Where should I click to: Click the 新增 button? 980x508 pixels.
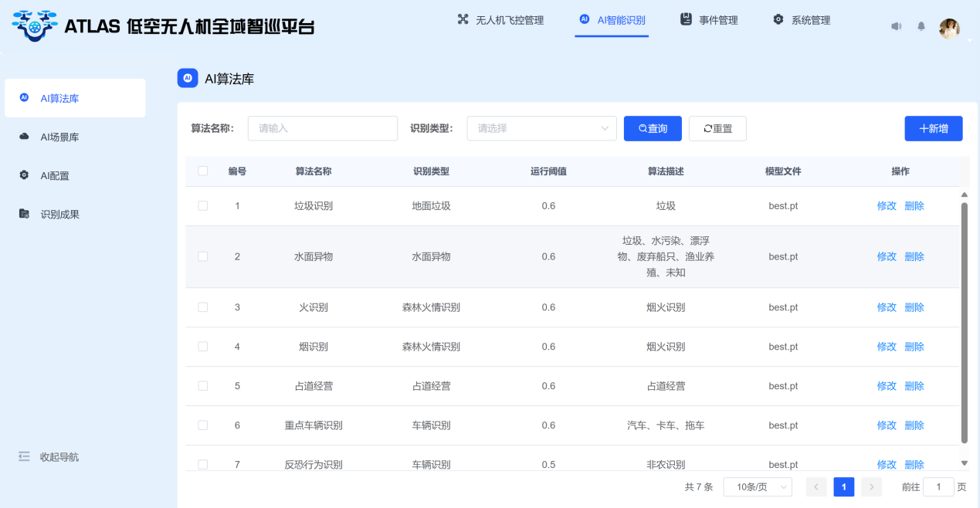[933, 129]
